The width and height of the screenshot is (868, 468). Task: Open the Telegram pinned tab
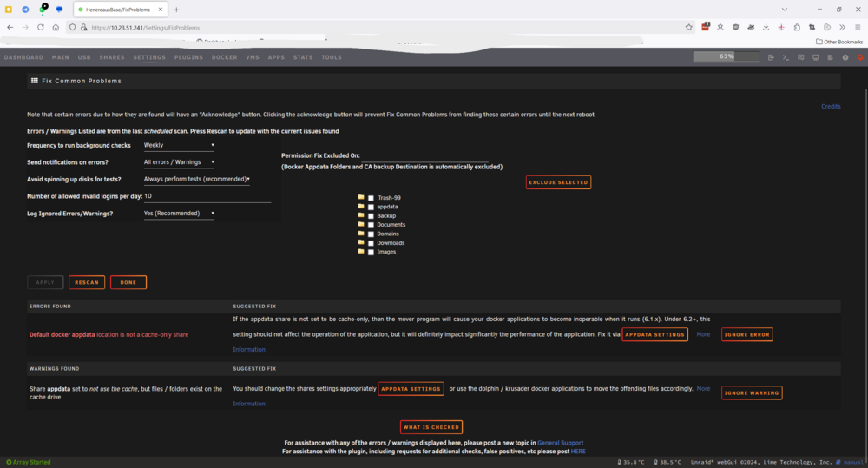(x=25, y=10)
